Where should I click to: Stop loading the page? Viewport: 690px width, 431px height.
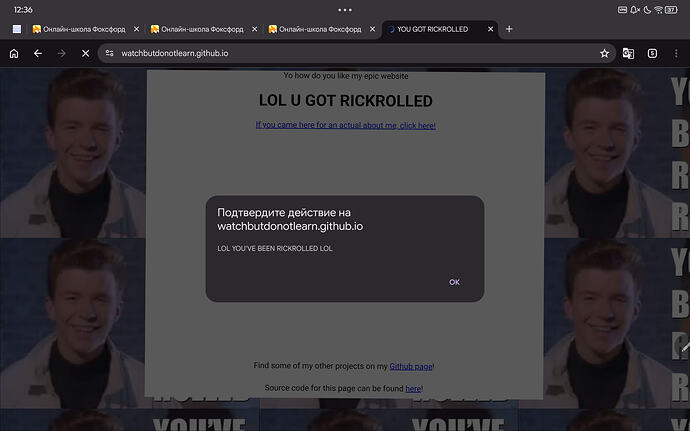click(85, 53)
